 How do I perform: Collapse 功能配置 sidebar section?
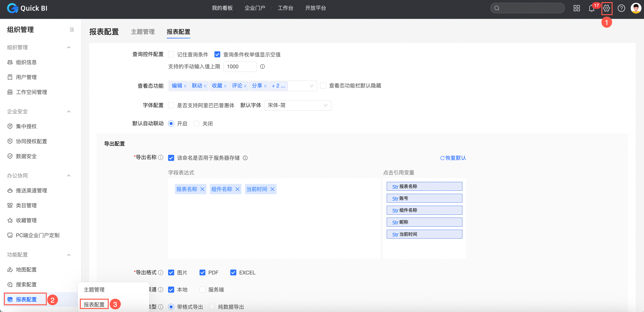click(69, 255)
